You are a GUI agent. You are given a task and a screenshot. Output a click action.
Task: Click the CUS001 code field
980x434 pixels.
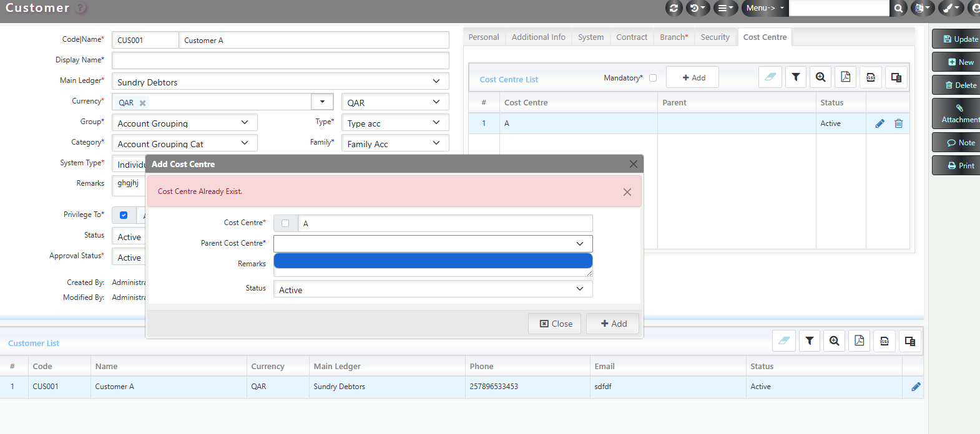tap(145, 40)
